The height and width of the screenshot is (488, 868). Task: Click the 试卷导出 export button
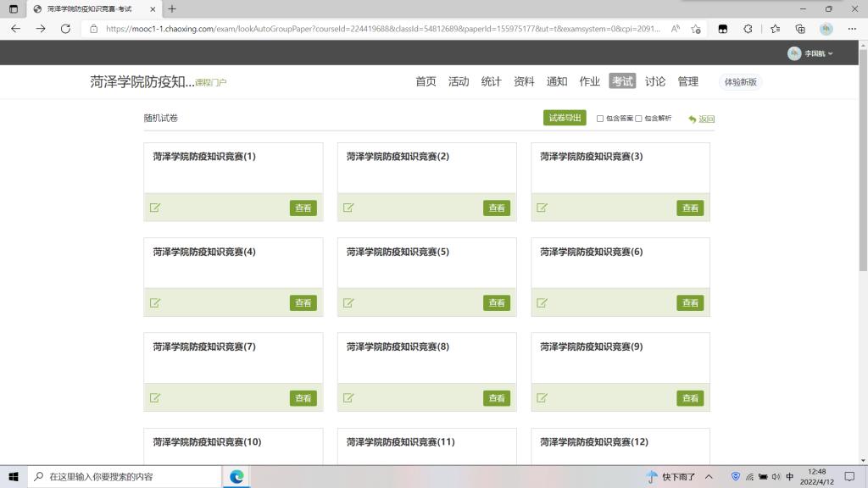[565, 118]
